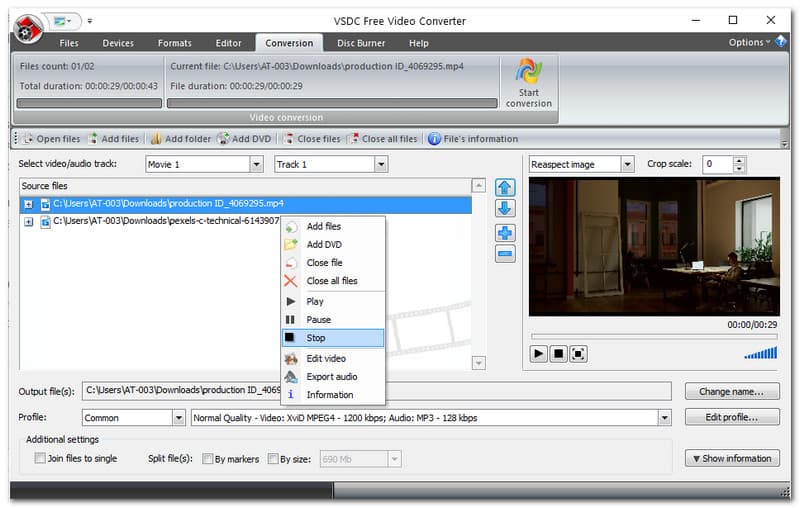Click the blue plus add-file button
800x508 pixels.
(x=505, y=233)
